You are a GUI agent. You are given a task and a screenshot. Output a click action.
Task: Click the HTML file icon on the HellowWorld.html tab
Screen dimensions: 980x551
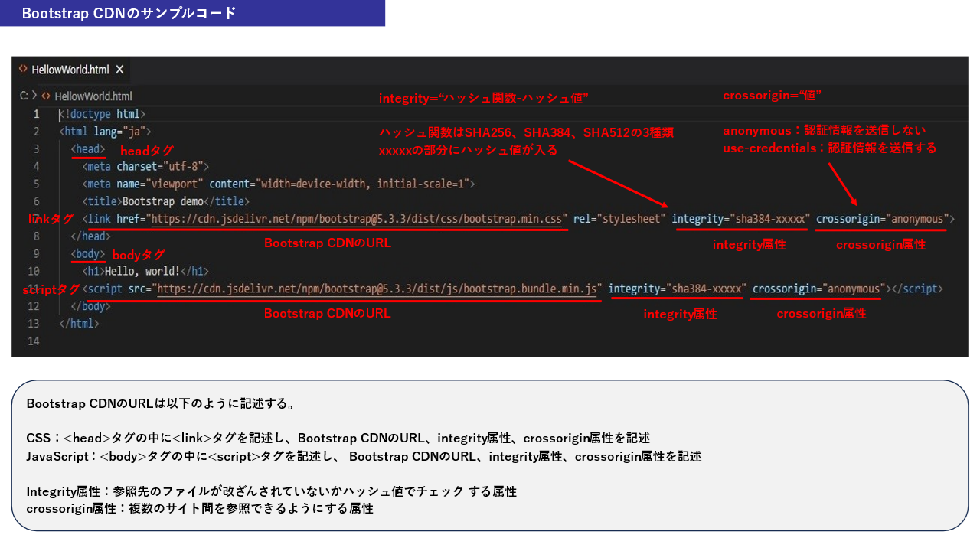tap(24, 69)
